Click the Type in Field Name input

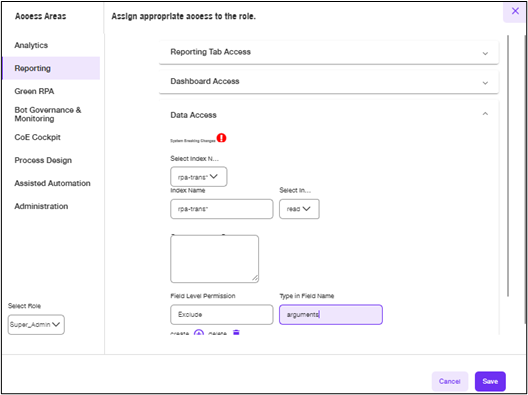click(x=331, y=315)
